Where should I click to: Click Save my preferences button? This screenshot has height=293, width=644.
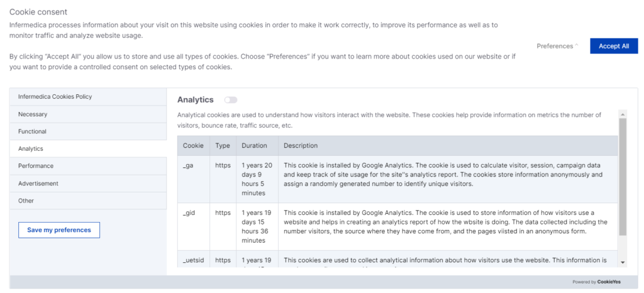(x=59, y=229)
